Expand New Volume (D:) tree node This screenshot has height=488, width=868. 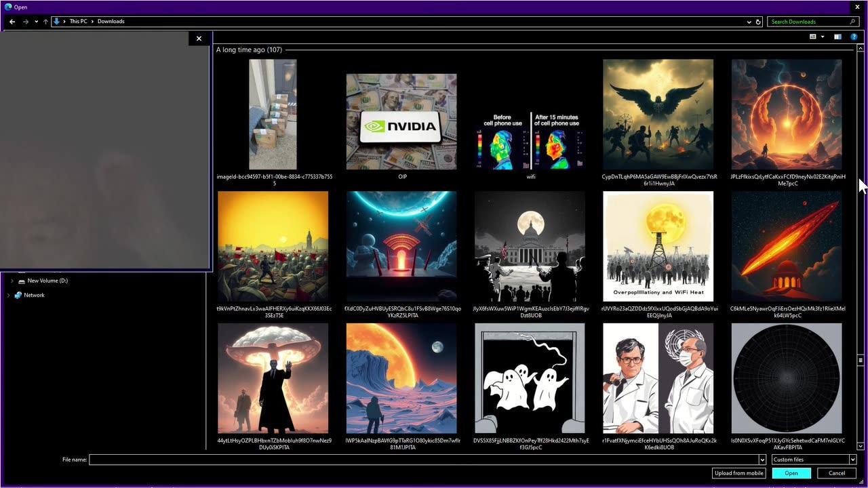pos(12,281)
